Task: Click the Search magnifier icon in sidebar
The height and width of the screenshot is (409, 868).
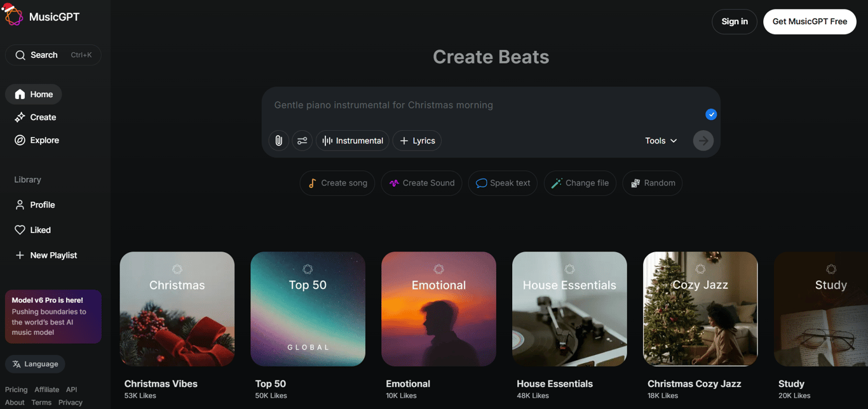Action: click(21, 55)
